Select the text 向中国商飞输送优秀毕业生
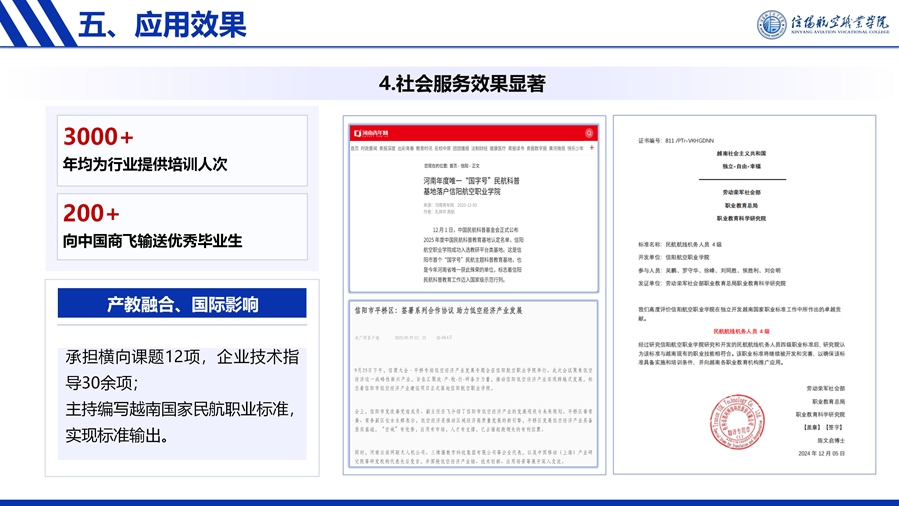This screenshot has width=899, height=506. [x=153, y=241]
